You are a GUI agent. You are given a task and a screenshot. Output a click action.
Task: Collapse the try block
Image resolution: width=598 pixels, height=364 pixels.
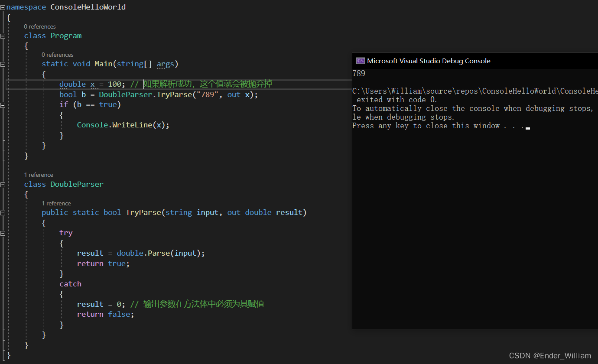(3, 233)
